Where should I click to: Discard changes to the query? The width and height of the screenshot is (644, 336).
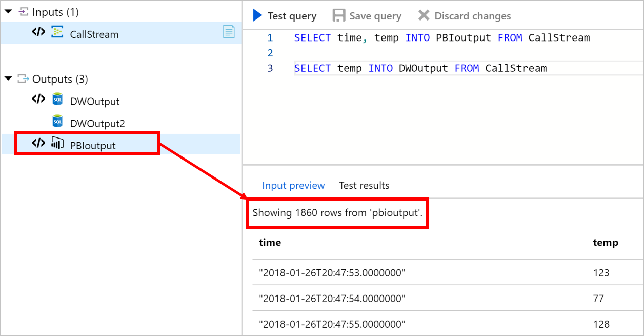coord(464,15)
